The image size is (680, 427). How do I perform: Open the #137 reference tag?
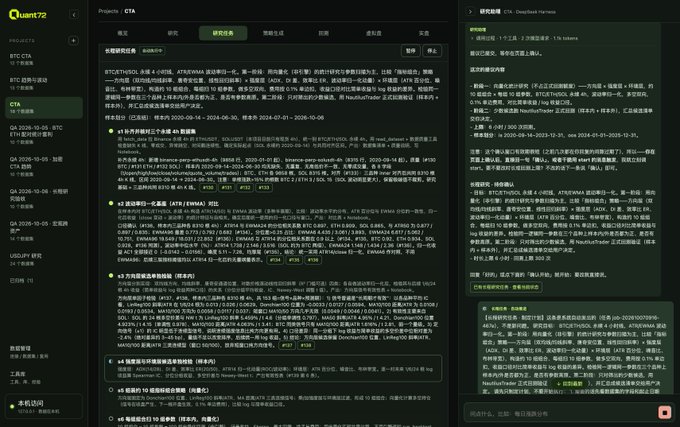(287, 346)
